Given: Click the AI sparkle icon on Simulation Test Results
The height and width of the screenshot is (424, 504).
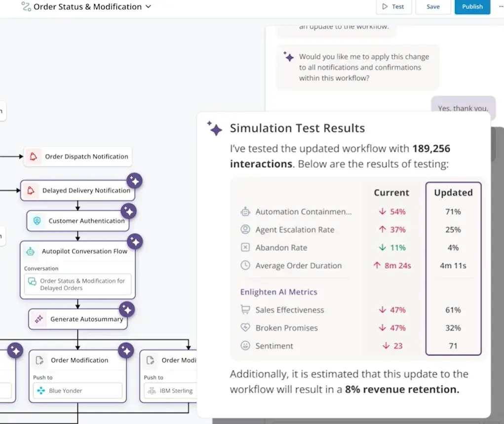Looking at the screenshot, I should click(214, 128).
